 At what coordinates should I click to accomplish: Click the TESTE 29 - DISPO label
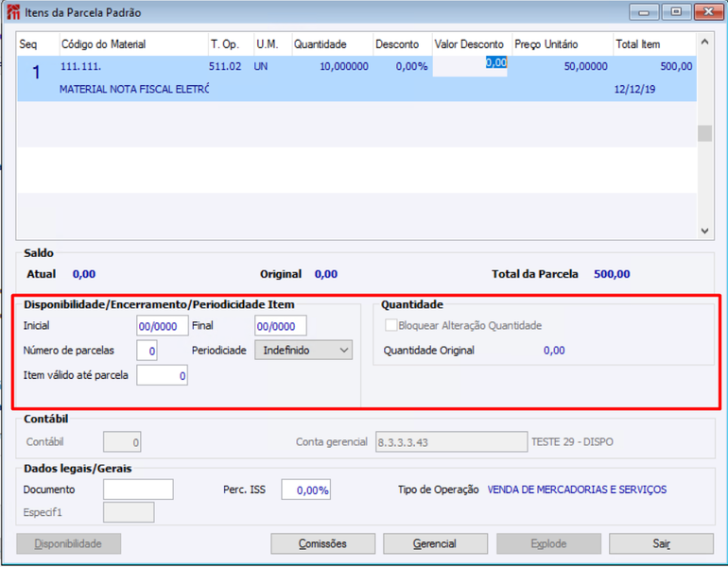coord(572,441)
